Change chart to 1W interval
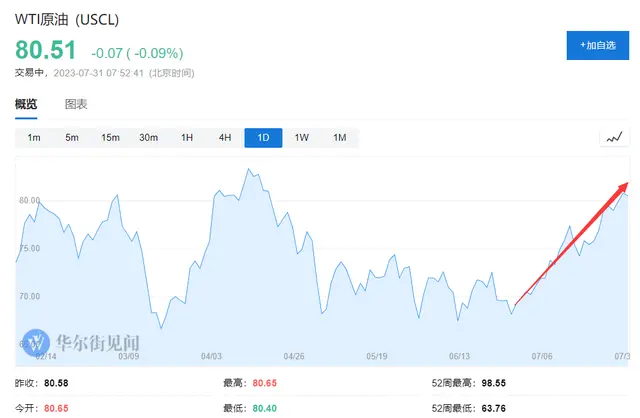This screenshot has height=418, width=640. 302,138
